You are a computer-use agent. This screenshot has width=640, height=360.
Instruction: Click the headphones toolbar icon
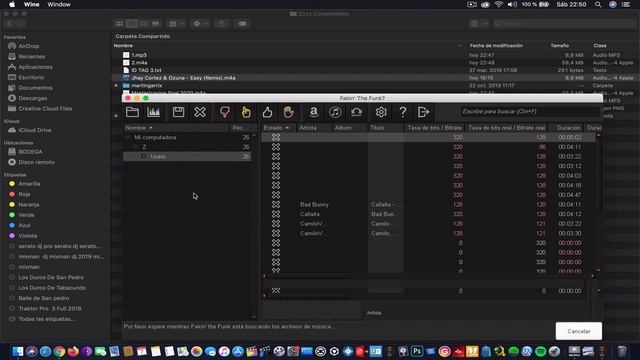356,112
